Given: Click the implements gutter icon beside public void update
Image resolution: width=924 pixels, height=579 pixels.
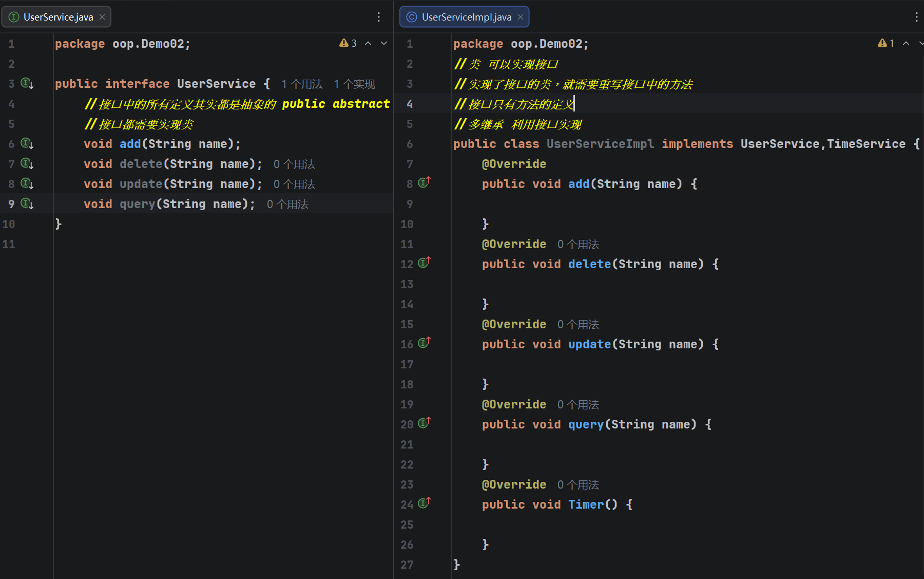Looking at the screenshot, I should point(424,343).
